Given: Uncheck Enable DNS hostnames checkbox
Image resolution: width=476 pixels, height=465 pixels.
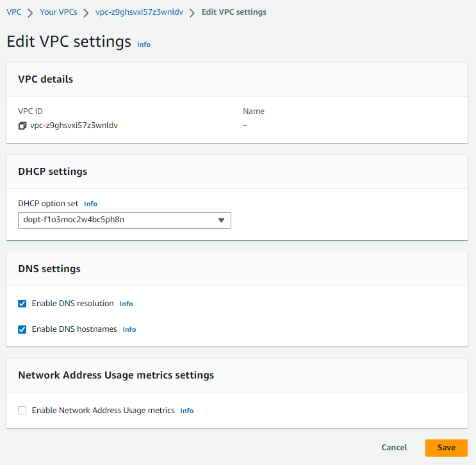Looking at the screenshot, I should 22,329.
